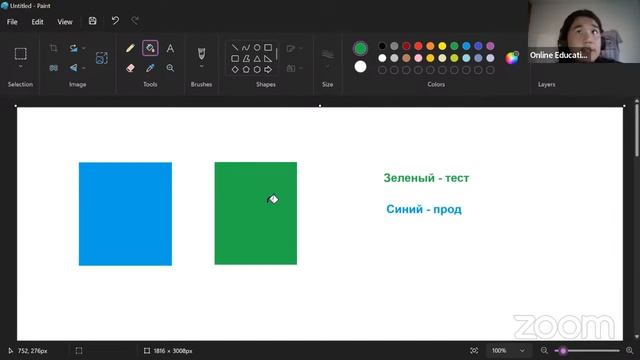Click the blue rectangle on canvas
This screenshot has width=640, height=360.
125,214
